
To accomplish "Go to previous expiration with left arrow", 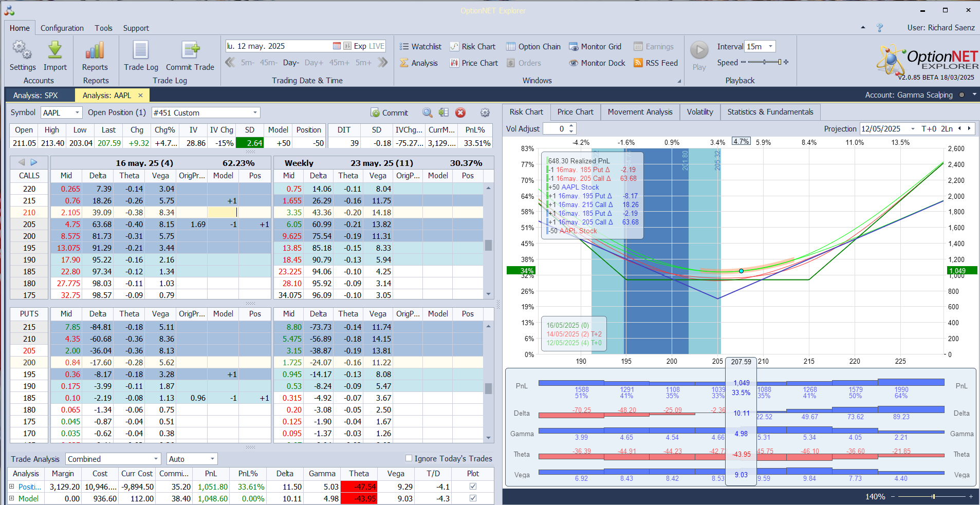I will pyautogui.click(x=22, y=162).
